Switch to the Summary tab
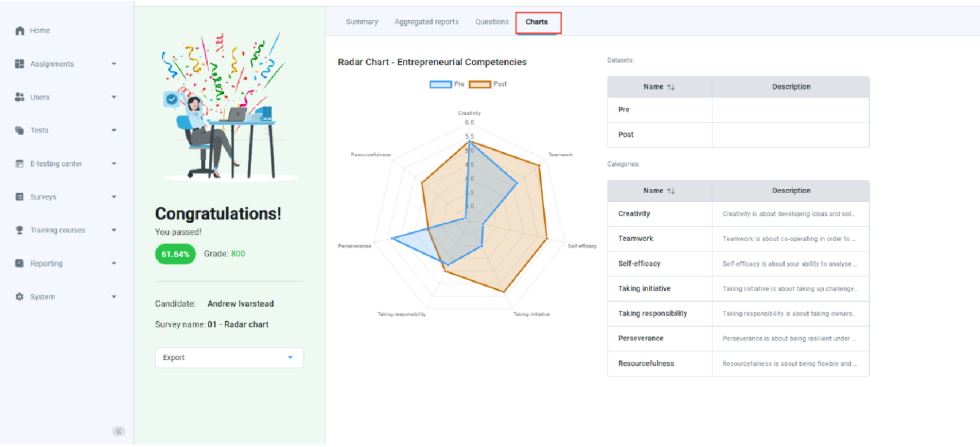980x447 pixels. [x=362, y=22]
